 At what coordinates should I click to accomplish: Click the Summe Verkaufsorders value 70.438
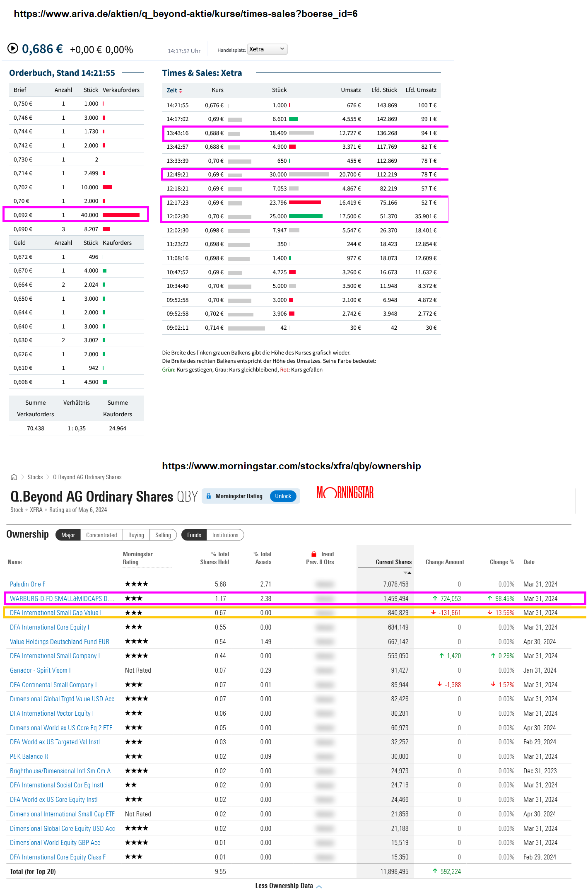(36, 429)
